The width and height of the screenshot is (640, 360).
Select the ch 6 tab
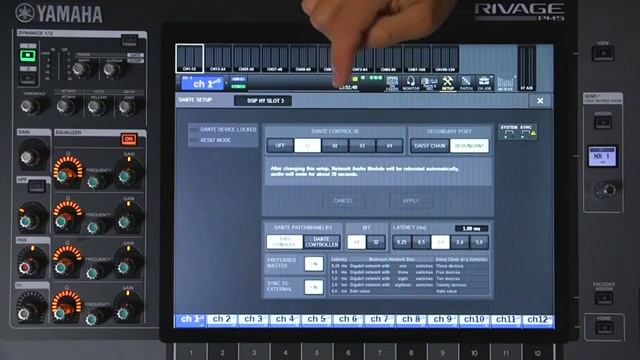point(348,320)
